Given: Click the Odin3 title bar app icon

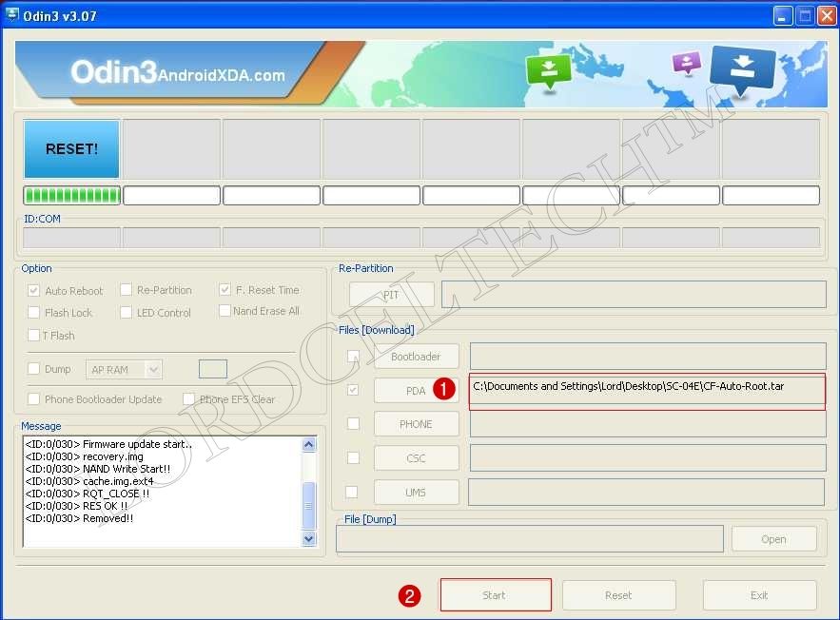Looking at the screenshot, I should [x=11, y=14].
